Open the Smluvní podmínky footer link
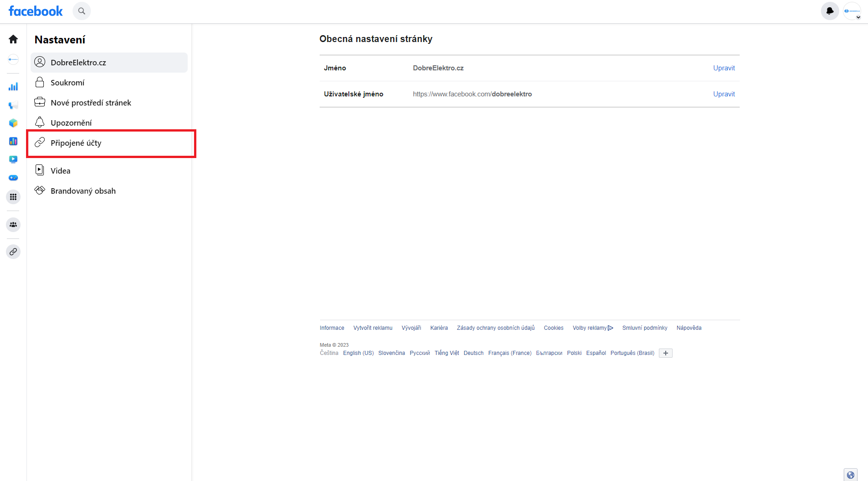Image resolution: width=868 pixels, height=481 pixels. click(645, 328)
